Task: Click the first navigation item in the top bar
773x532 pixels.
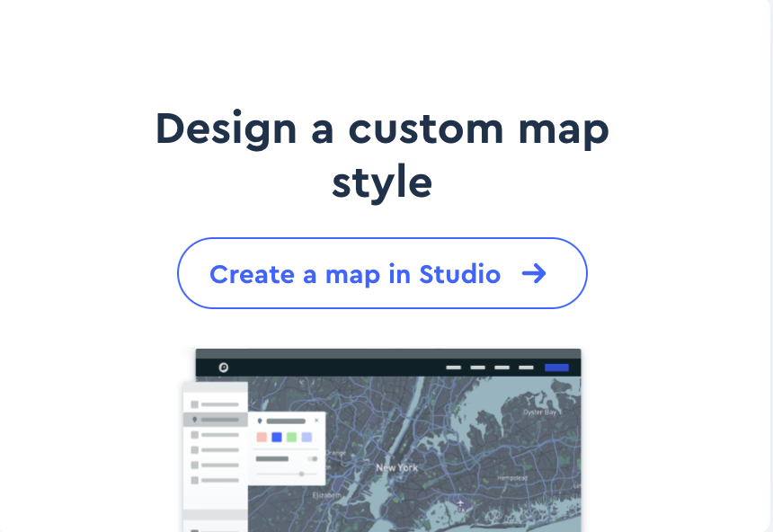Action: pos(453,368)
